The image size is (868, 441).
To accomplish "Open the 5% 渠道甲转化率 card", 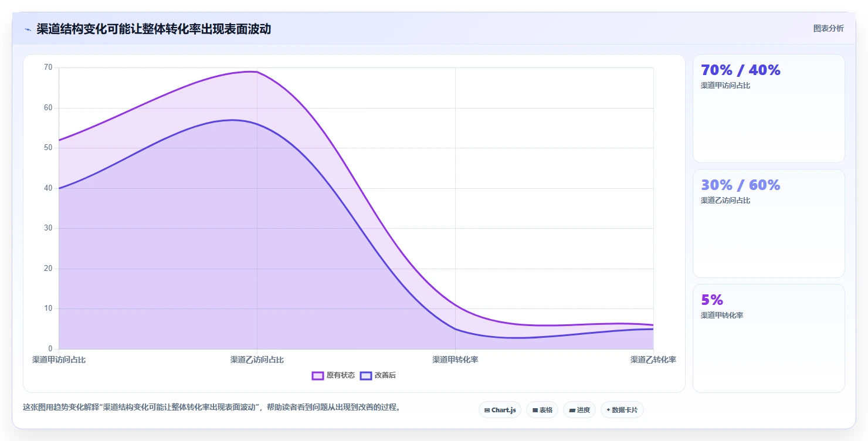I will coord(769,338).
